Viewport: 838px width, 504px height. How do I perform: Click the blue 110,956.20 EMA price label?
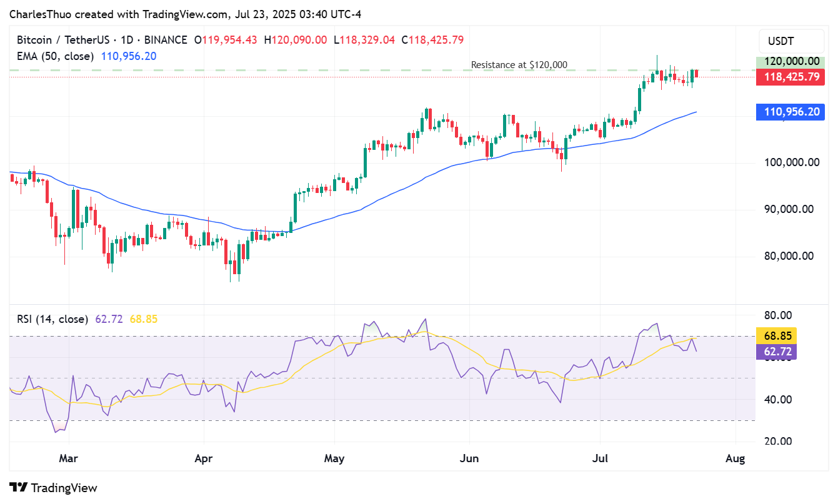click(791, 112)
